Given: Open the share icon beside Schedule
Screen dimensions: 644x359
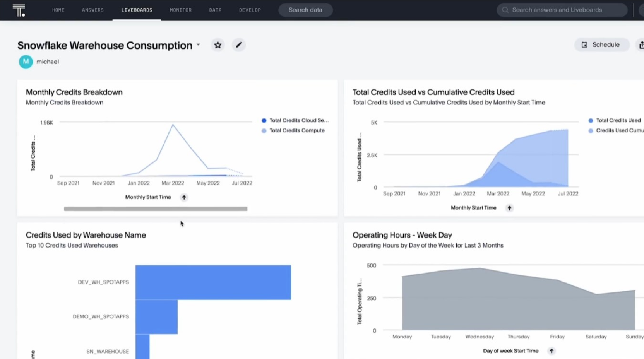Looking at the screenshot, I should pos(641,45).
